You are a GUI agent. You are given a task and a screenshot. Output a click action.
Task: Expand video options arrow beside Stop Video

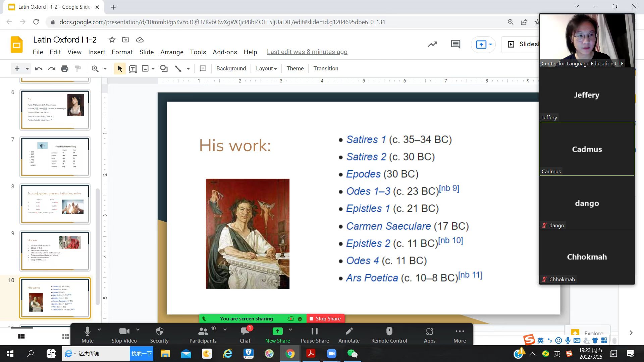[138, 330]
